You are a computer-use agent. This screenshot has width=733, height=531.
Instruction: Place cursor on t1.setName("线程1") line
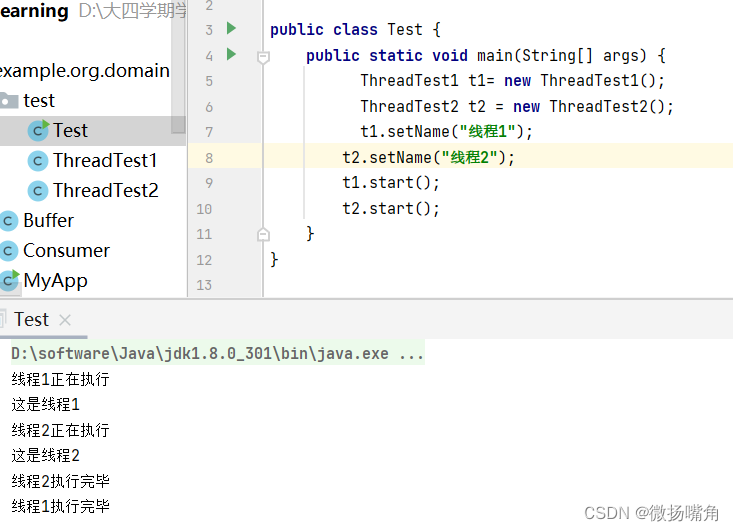(446, 131)
